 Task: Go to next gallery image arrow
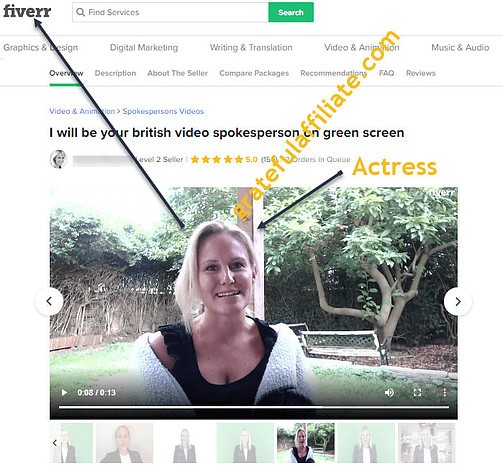pyautogui.click(x=458, y=301)
